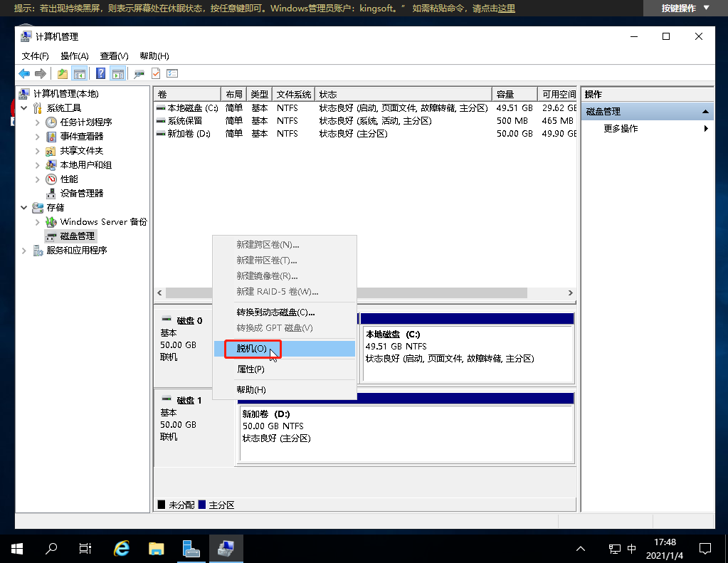
Task: Click the checkmark document toolbar icon
Action: point(156,73)
